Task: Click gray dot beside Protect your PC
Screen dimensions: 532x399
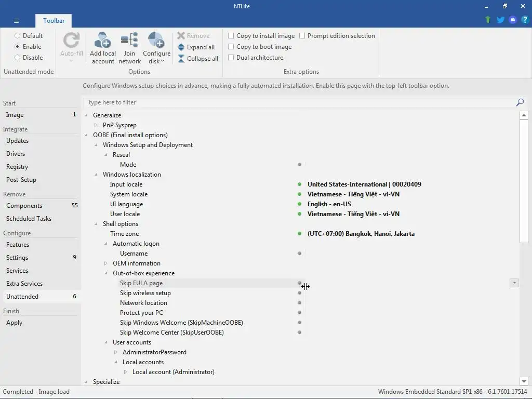Action: tap(300, 312)
